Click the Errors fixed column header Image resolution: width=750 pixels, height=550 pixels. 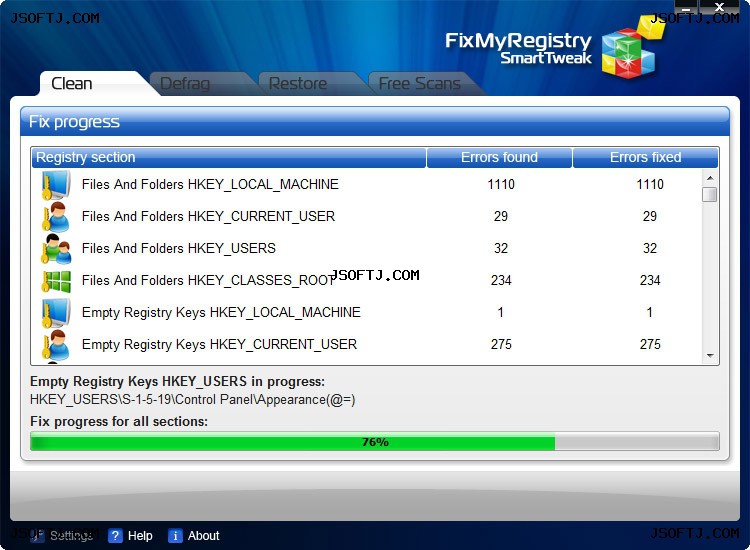point(646,157)
